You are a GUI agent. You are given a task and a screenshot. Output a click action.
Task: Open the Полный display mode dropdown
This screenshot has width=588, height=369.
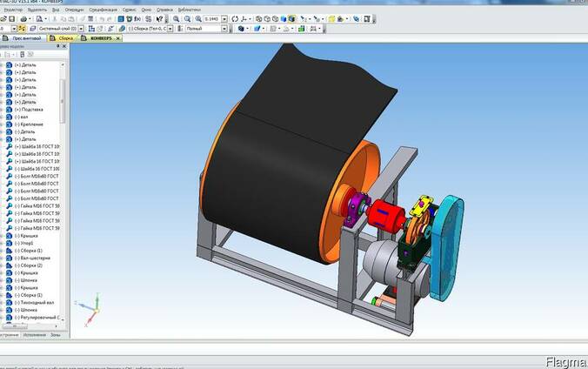[224, 28]
